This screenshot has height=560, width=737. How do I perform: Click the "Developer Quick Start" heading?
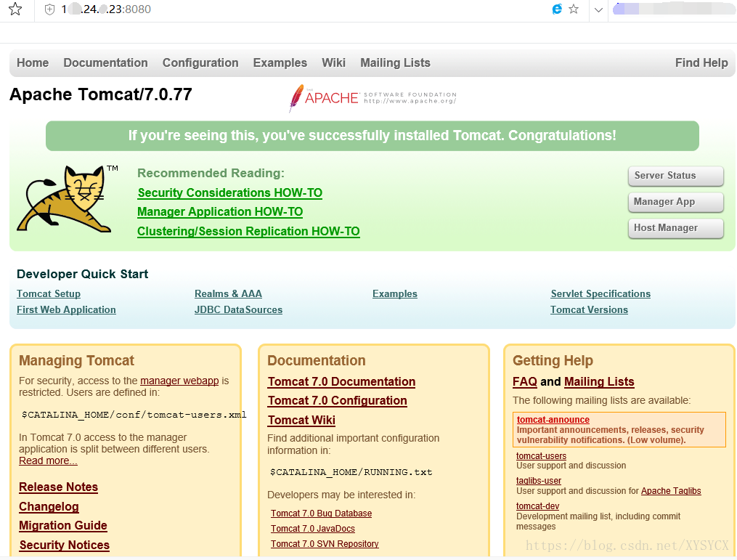point(82,274)
